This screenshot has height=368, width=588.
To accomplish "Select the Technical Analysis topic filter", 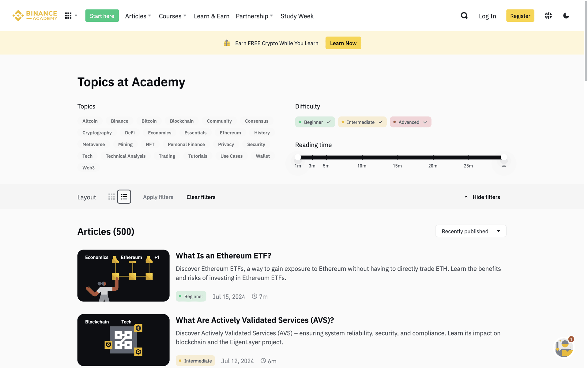I will (126, 156).
